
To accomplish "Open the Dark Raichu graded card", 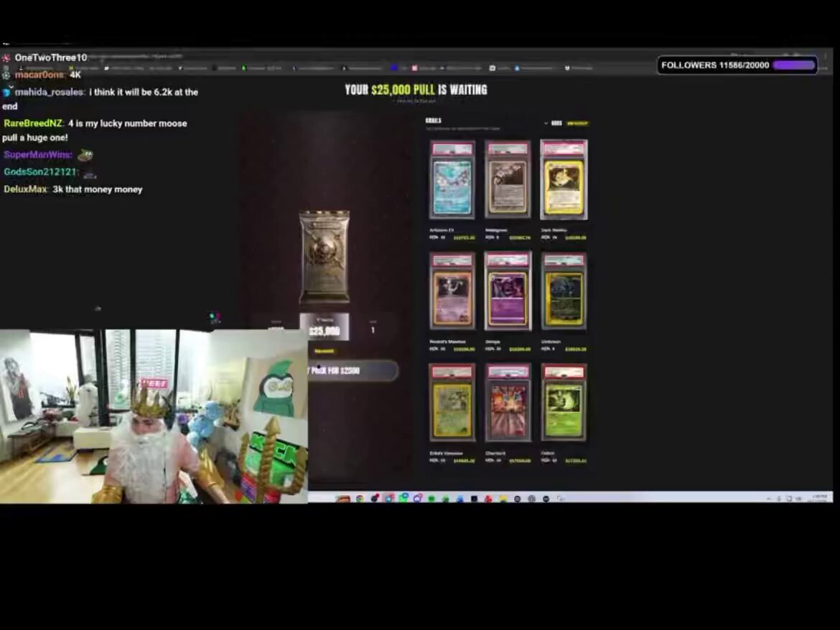I will [564, 180].
